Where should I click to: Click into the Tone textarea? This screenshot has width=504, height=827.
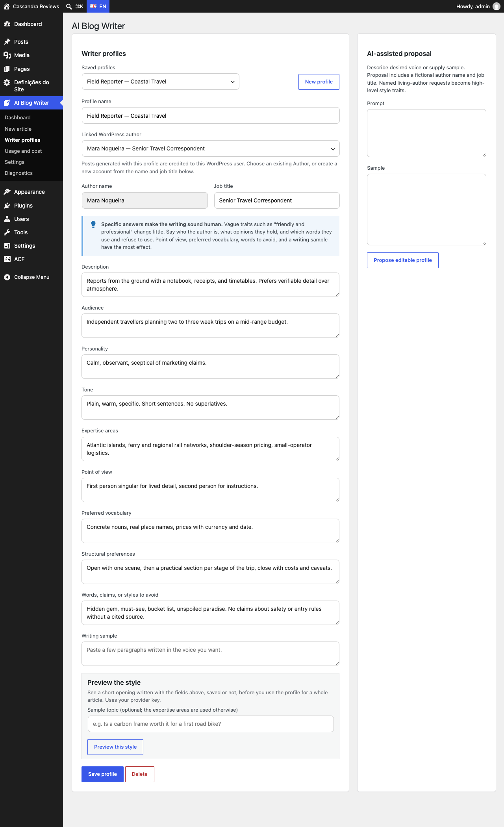[210, 408]
